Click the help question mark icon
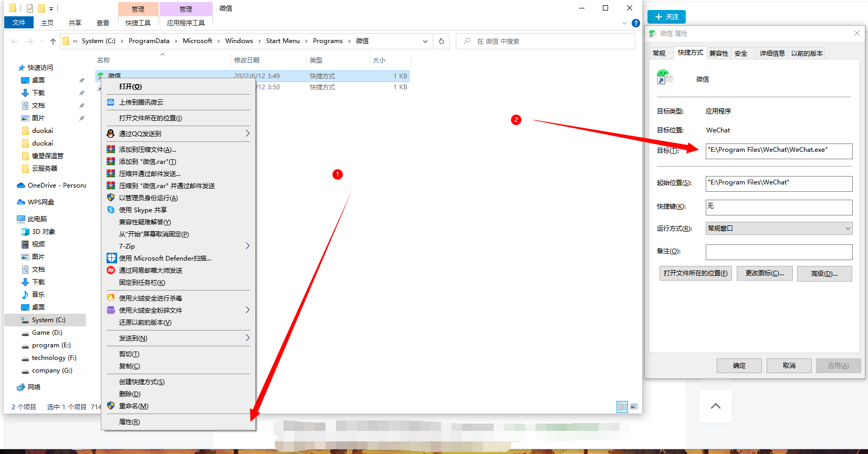Image resolution: width=868 pixels, height=454 pixels. tap(635, 23)
